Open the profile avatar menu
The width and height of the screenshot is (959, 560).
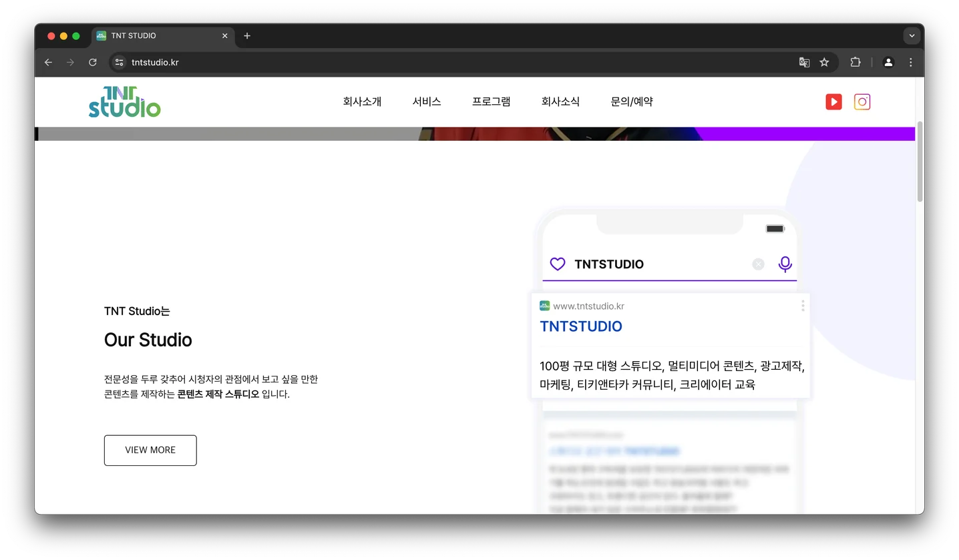coord(888,62)
